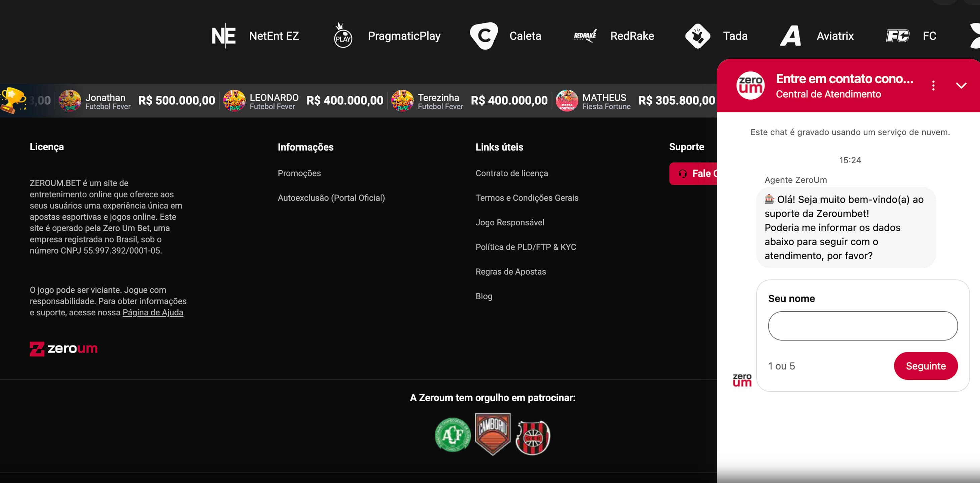980x483 pixels.
Task: Click the Caleta provider logo icon
Action: [484, 36]
